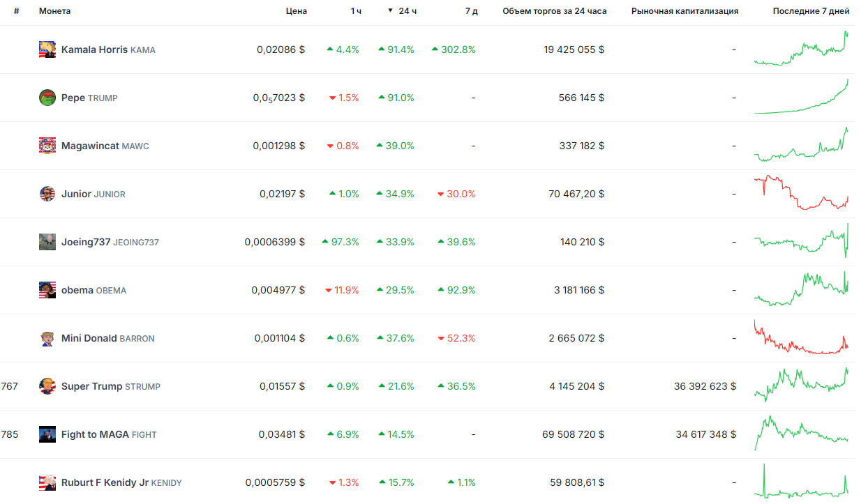Viewport: 868px width, 504px height.
Task: View Pepe 7-day sparkline chart
Action: tap(802, 96)
